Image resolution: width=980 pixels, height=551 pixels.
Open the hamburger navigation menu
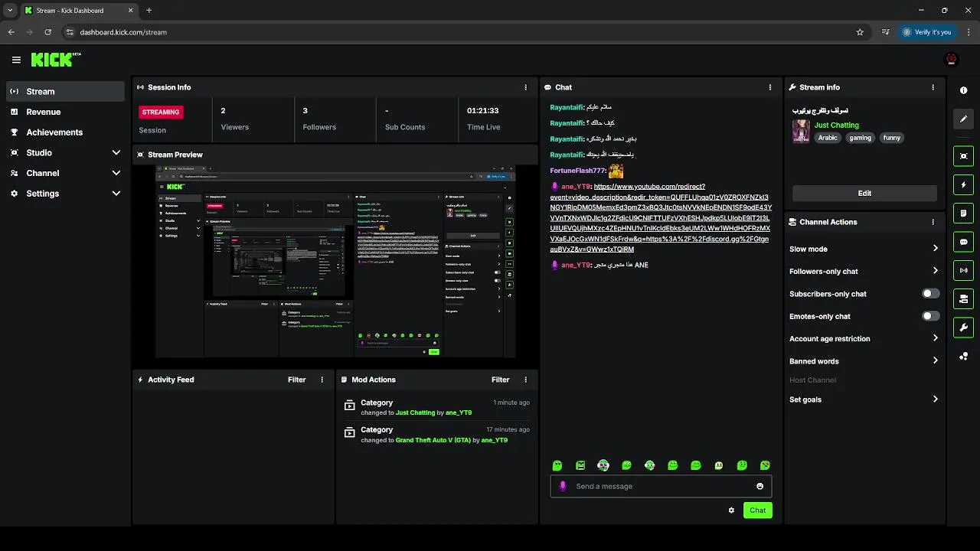coord(16,60)
